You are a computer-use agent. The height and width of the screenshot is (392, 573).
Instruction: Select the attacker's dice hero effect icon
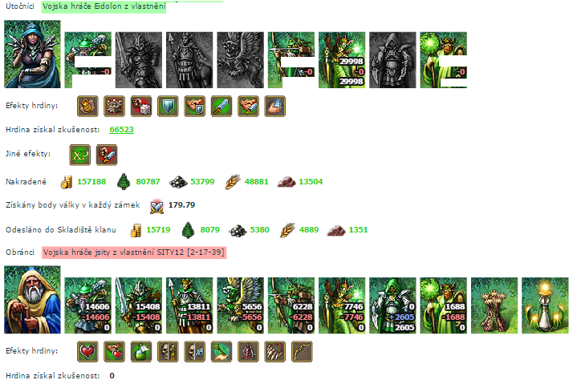tap(141, 106)
